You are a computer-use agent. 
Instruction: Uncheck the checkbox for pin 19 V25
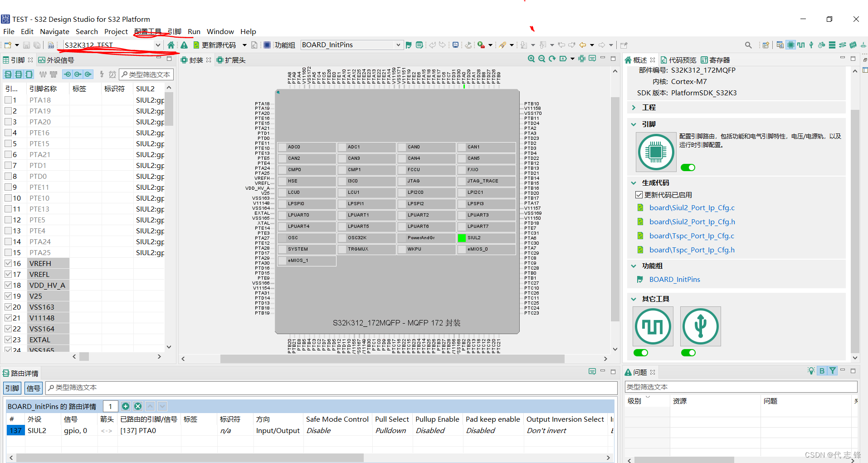[x=8, y=296]
